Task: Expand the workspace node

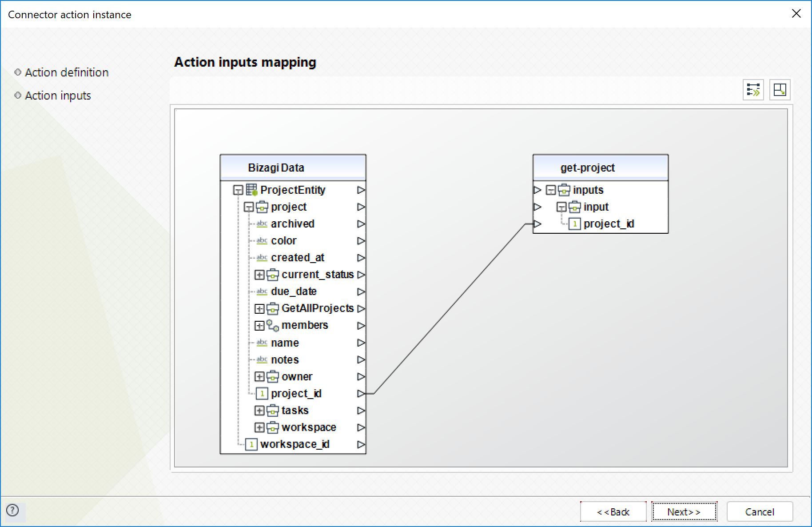Action: pos(259,427)
